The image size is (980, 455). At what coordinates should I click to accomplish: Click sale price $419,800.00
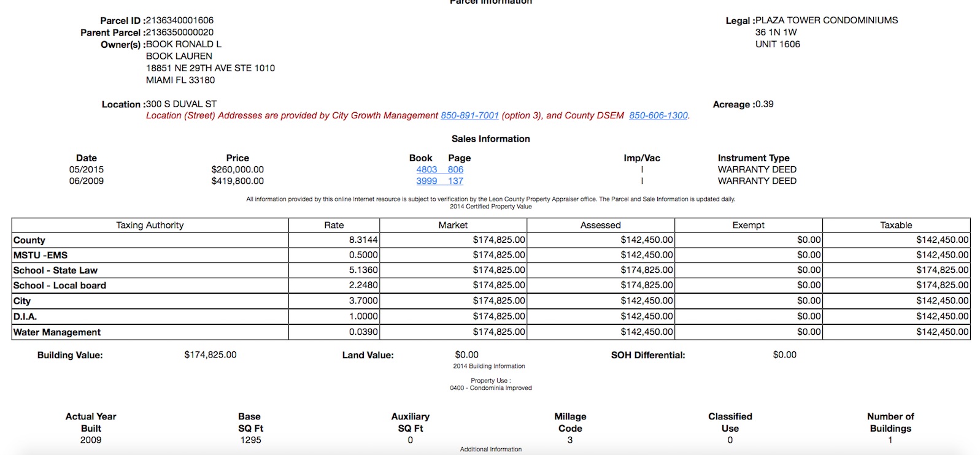click(x=237, y=181)
